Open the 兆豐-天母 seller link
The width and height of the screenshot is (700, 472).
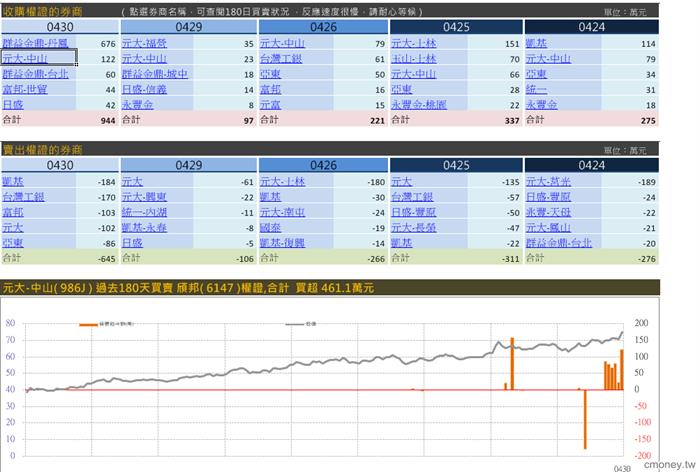point(548,212)
